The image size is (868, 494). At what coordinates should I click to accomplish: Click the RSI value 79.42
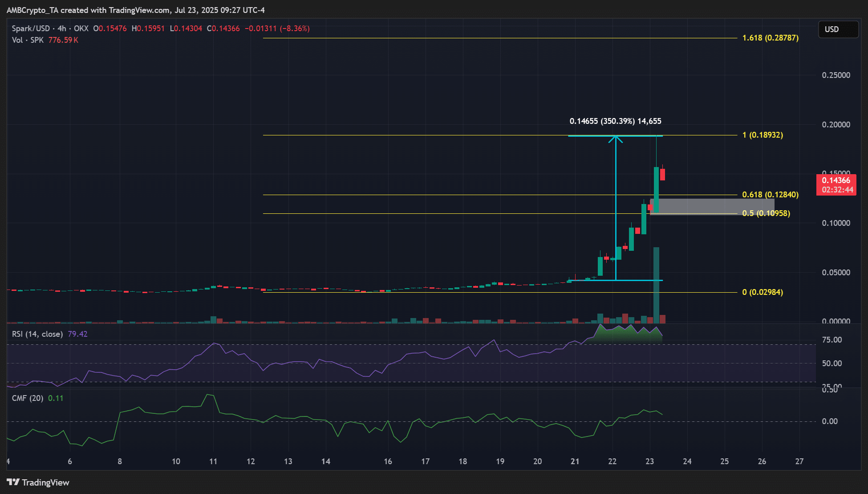[77, 334]
